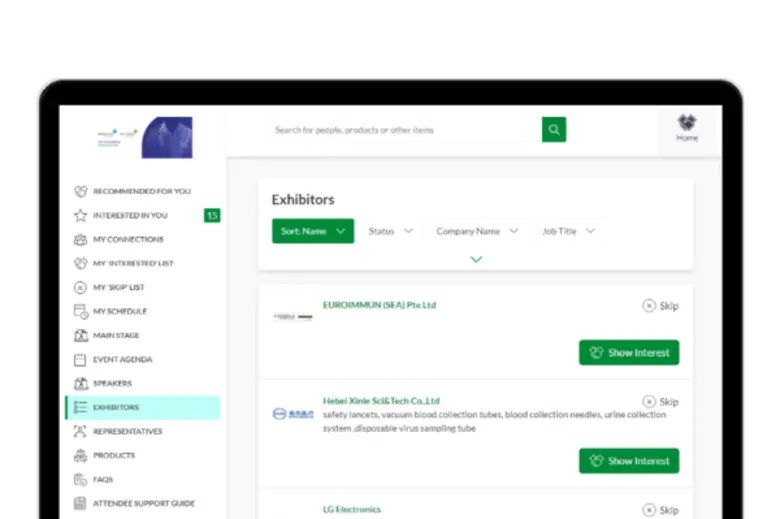Expand the Status filter dropdown
Image resolution: width=780 pixels, height=519 pixels.
click(x=390, y=231)
